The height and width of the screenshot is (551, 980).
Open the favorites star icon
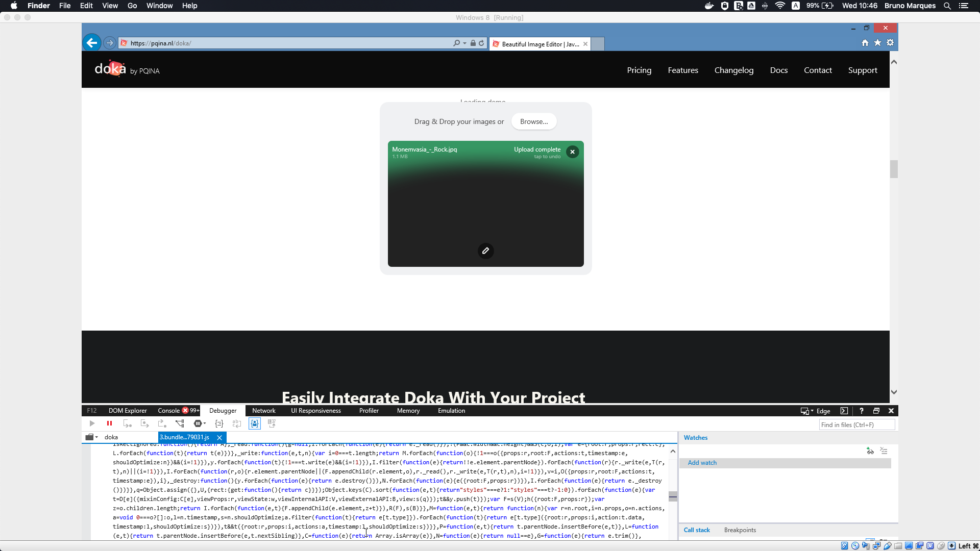click(878, 43)
